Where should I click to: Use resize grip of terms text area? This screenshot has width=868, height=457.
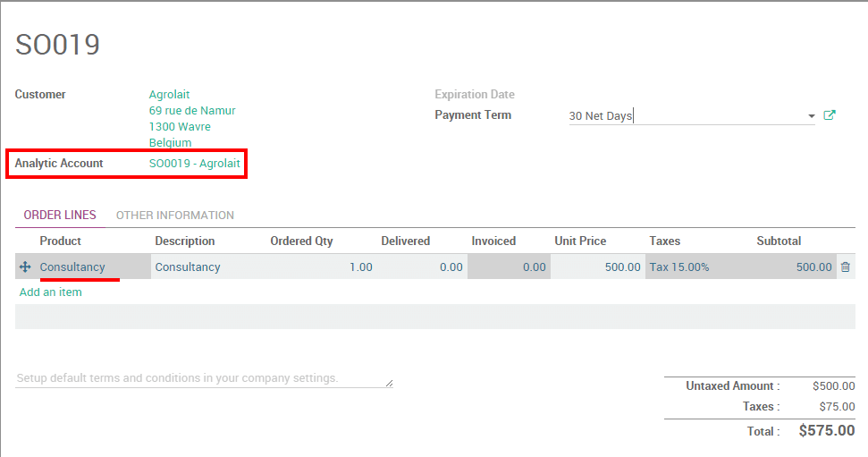pos(389,383)
